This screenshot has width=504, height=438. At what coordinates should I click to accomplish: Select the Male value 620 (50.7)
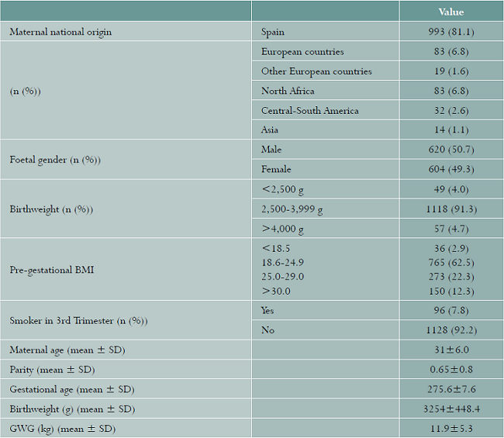[450, 149]
